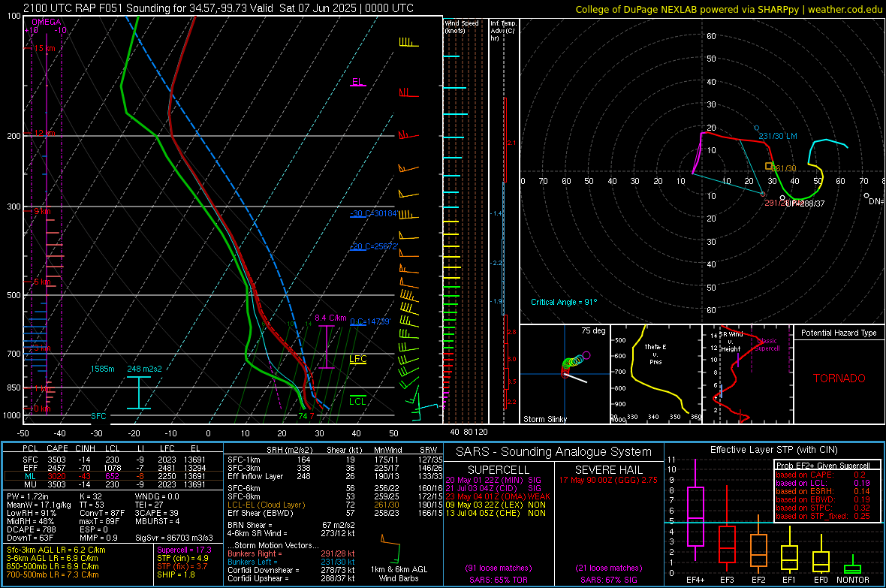Click the Eff Inflow Layer row
Image resolution: width=886 pixels, height=588 pixels.
click(x=335, y=476)
